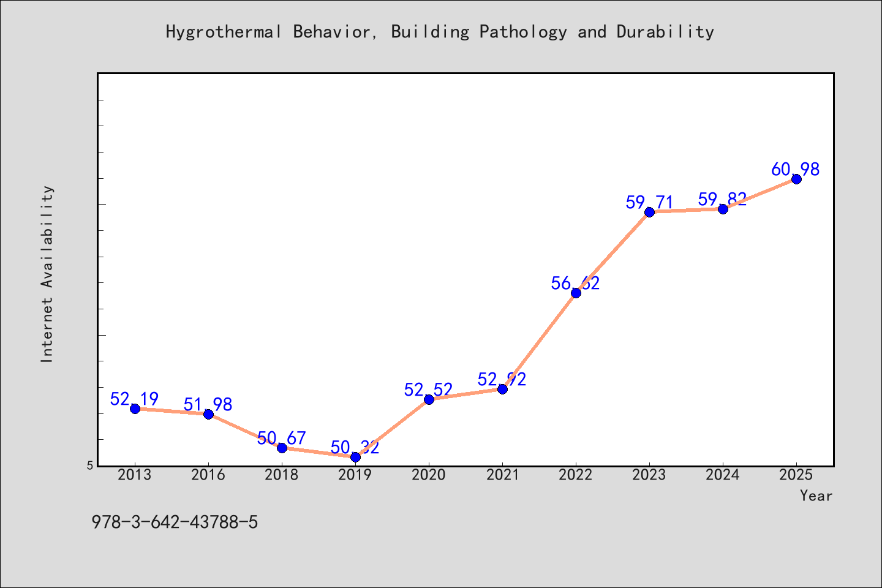Click the 2021 data point marker
This screenshot has width=882, height=588.
click(x=502, y=389)
